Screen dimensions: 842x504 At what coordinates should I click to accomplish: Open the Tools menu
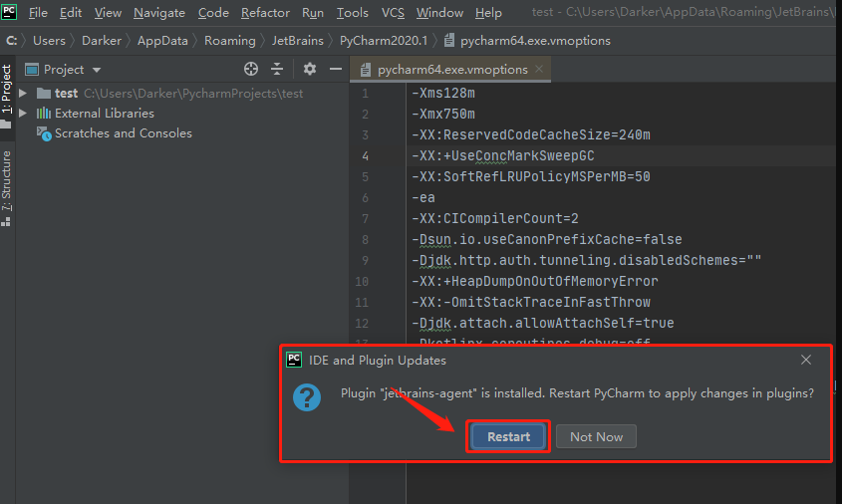point(353,12)
